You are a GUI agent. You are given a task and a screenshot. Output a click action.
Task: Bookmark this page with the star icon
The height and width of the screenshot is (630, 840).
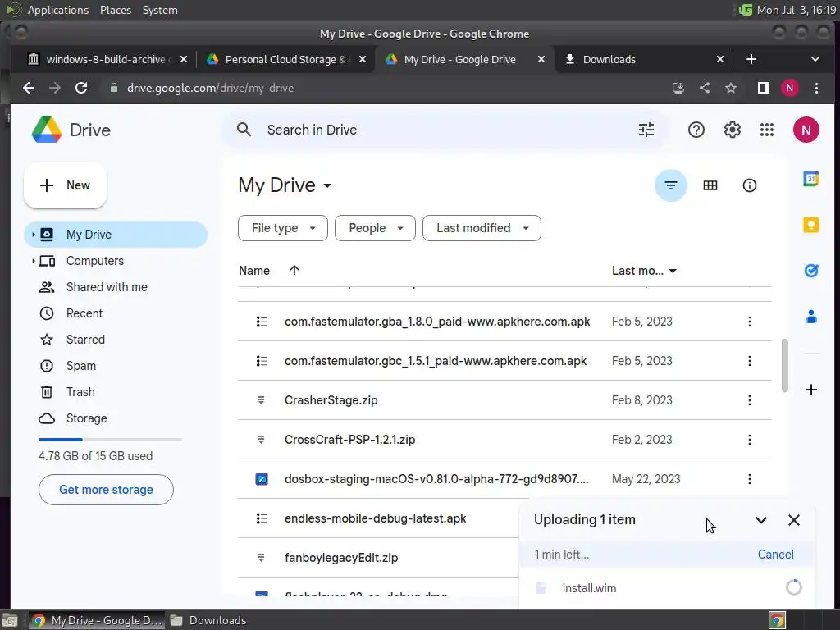point(730,88)
